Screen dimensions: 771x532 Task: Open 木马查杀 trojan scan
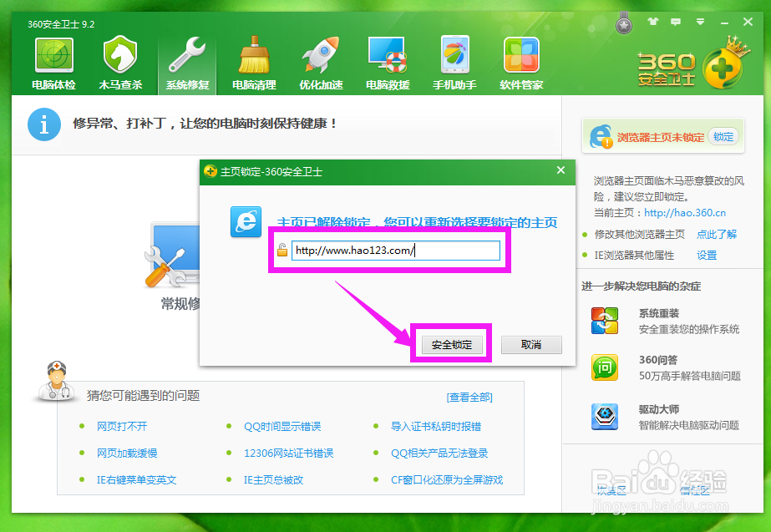click(120, 63)
